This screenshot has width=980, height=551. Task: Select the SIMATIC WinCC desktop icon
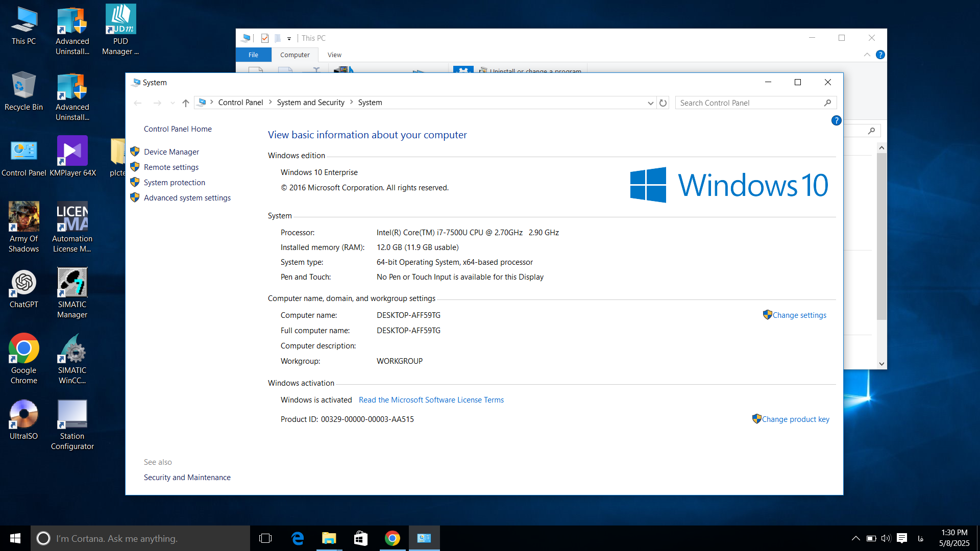point(72,359)
